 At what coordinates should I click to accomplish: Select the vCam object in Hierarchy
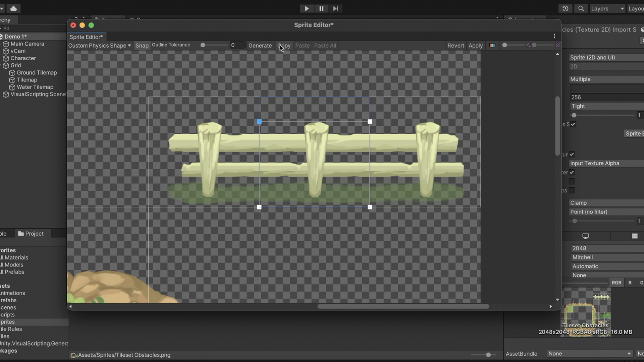click(x=18, y=51)
